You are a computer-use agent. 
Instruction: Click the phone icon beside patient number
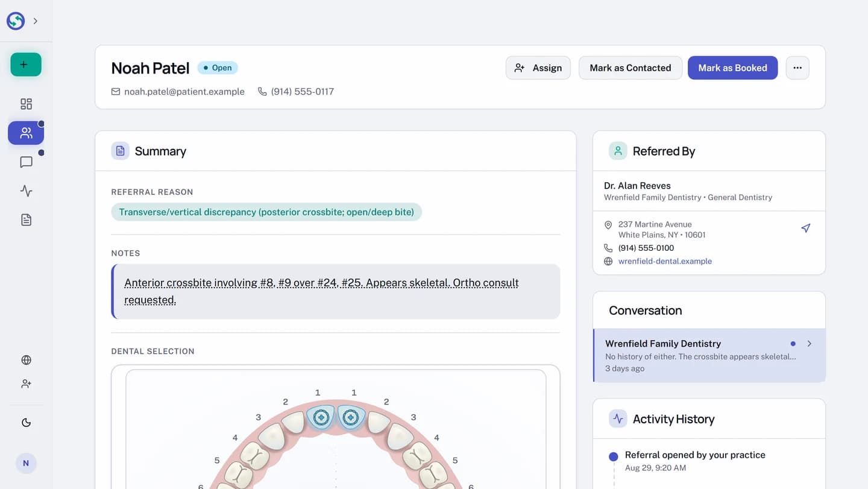(x=262, y=92)
